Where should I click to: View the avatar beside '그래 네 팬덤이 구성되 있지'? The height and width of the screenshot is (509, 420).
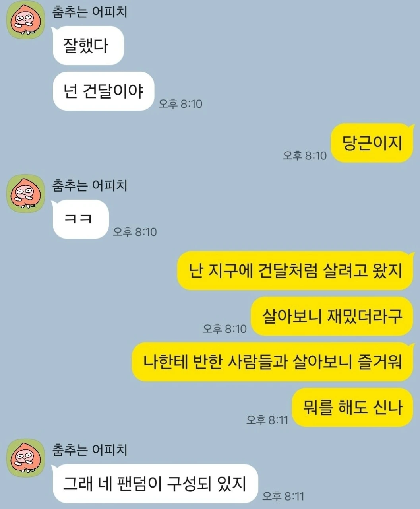click(26, 458)
